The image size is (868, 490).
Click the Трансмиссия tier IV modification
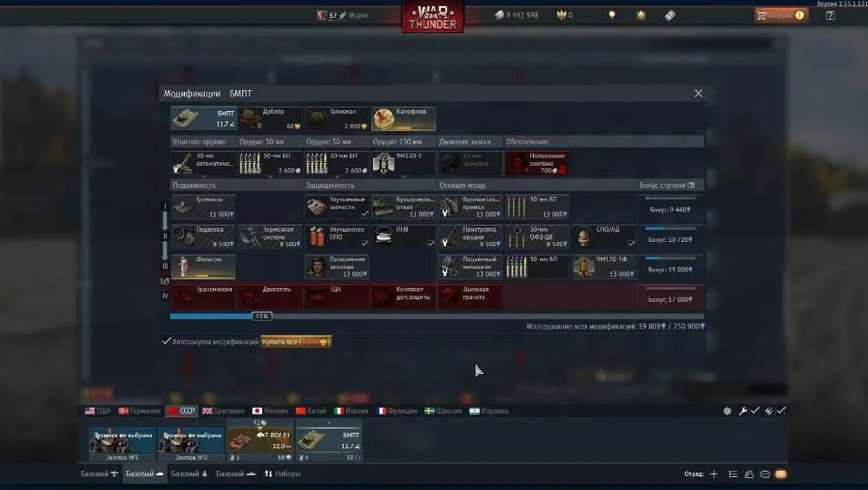[x=203, y=297]
